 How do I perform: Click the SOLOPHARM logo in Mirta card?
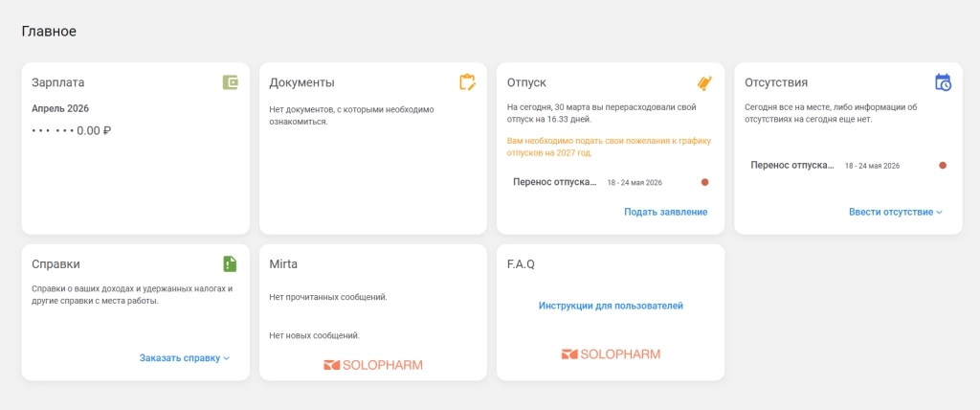tap(373, 364)
